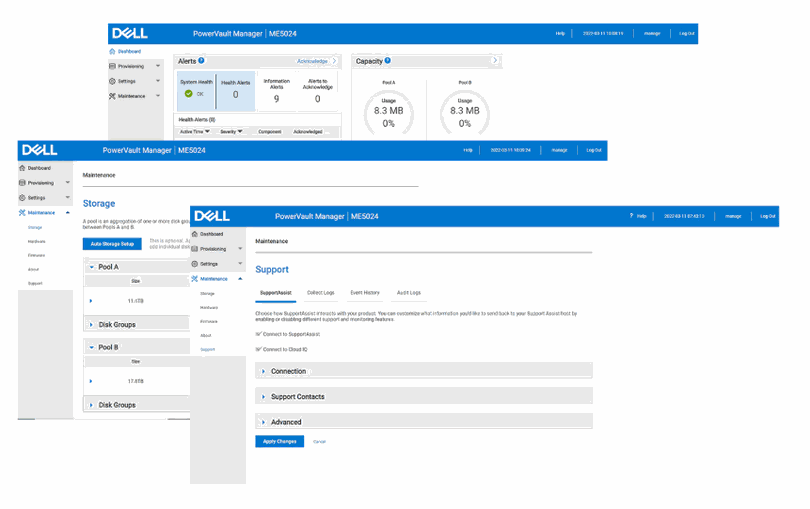Click Maintenance tools icon in Storage window sidebar
810x509 pixels.
pos(22,213)
